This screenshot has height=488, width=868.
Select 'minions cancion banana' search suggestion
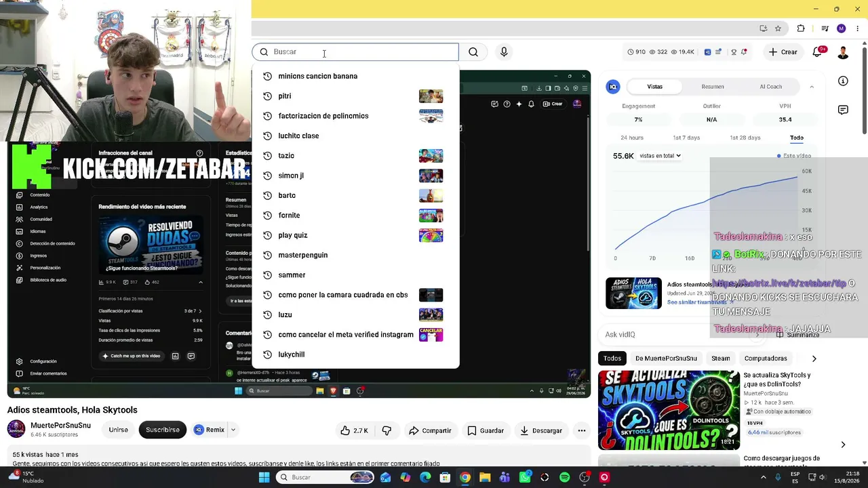point(355,77)
